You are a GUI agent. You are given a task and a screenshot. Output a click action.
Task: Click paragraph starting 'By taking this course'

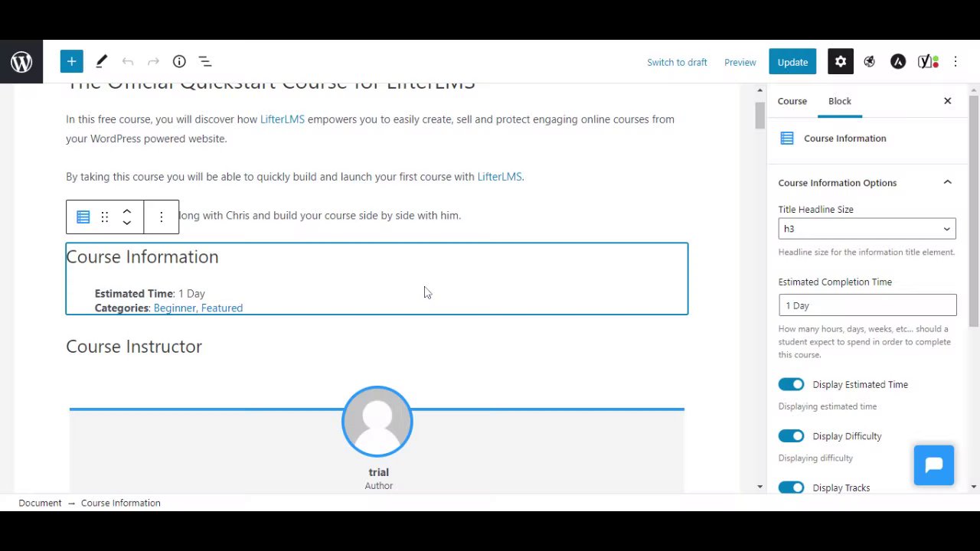pyautogui.click(x=295, y=177)
